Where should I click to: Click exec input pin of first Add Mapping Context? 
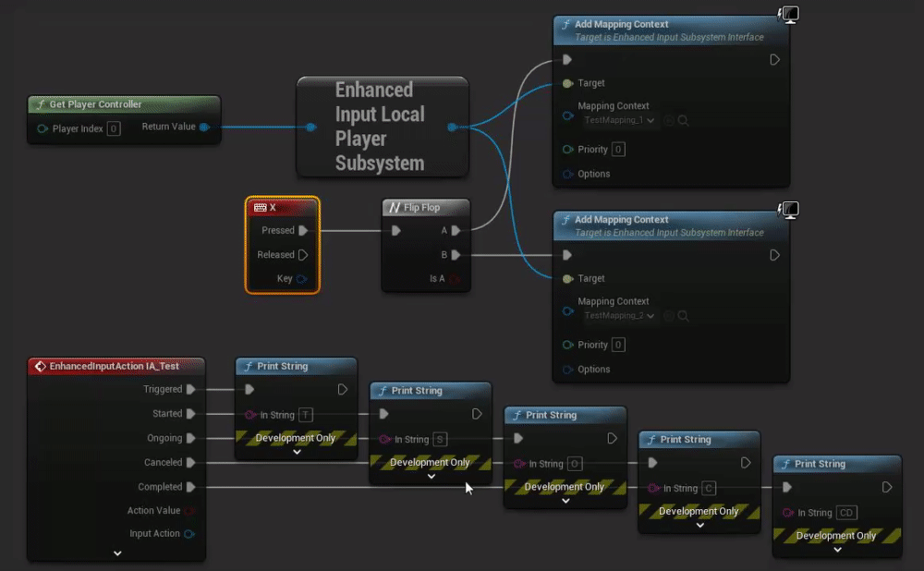(567, 59)
